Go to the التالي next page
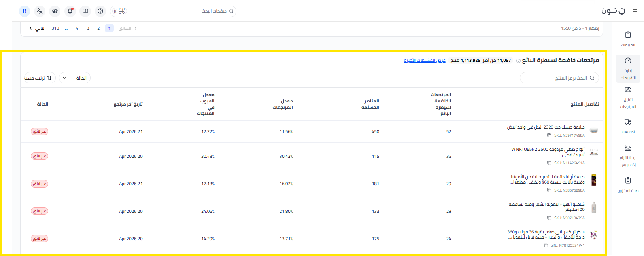644x256 pixels. tap(38, 28)
